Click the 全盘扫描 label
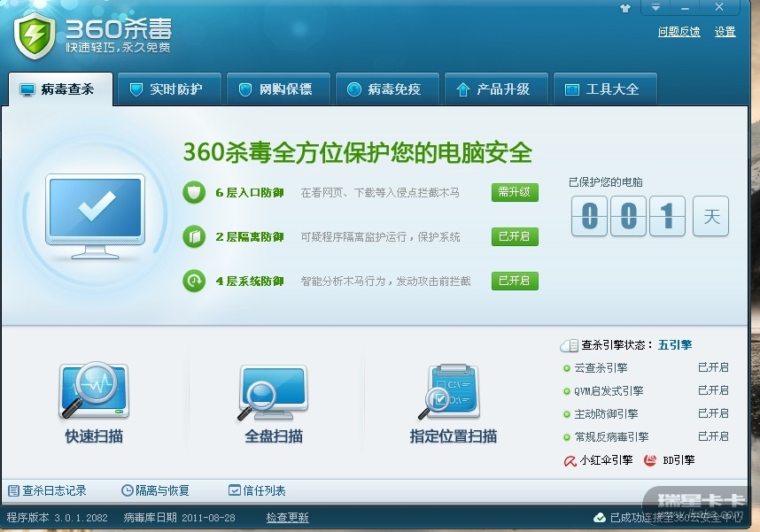760x532 pixels. tap(274, 436)
